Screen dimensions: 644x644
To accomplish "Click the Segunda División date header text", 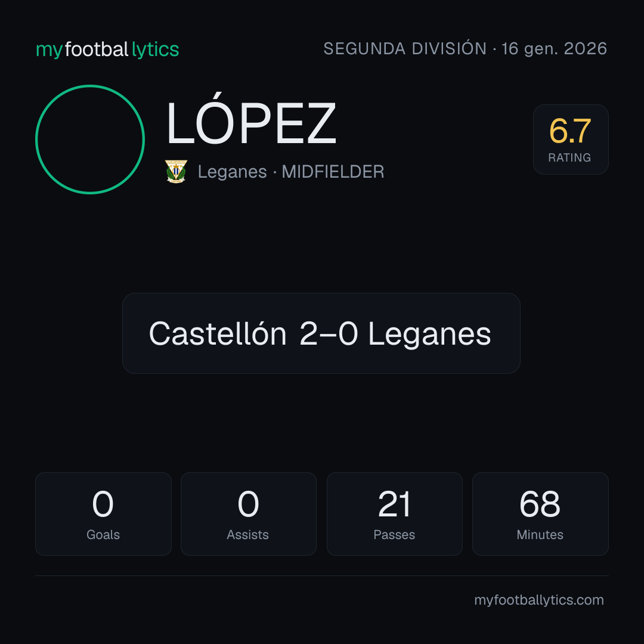I will pos(465,49).
